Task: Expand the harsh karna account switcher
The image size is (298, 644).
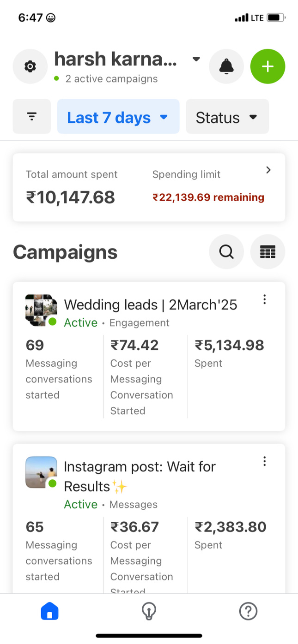Action: pos(196,59)
